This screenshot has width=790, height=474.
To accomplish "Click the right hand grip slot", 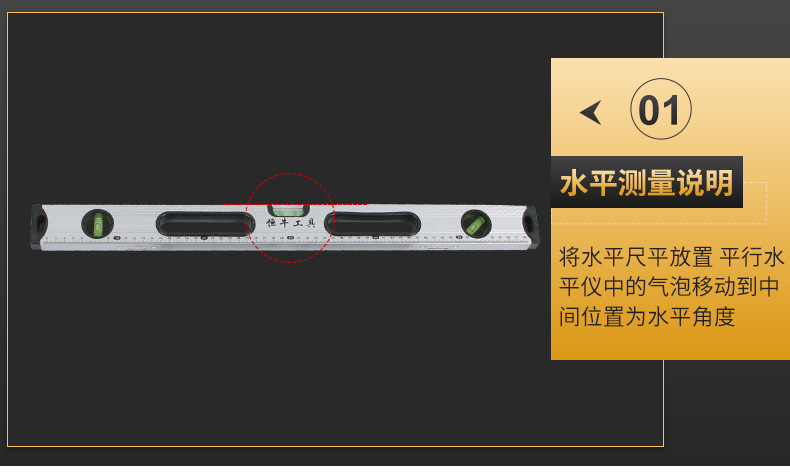I will (372, 223).
